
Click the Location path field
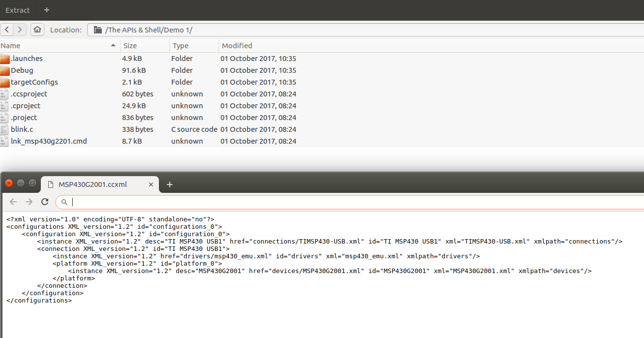364,30
